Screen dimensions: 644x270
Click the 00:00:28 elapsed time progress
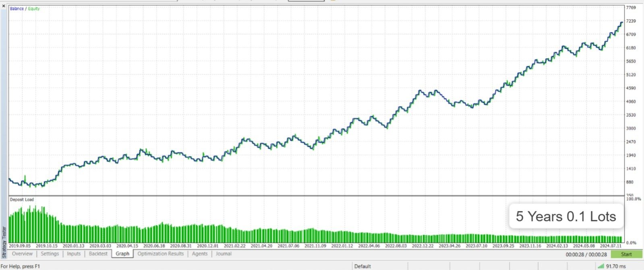coord(586,254)
